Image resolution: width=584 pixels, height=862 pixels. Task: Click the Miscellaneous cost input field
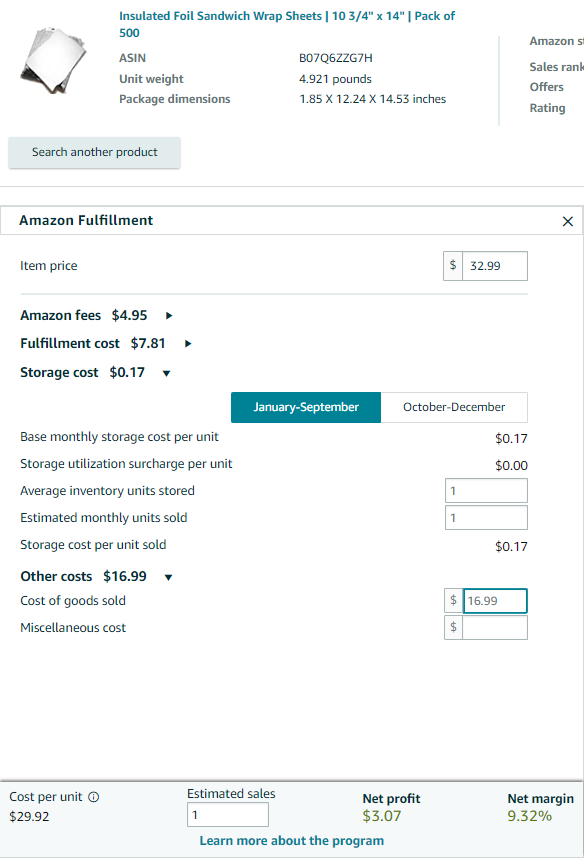click(x=495, y=627)
